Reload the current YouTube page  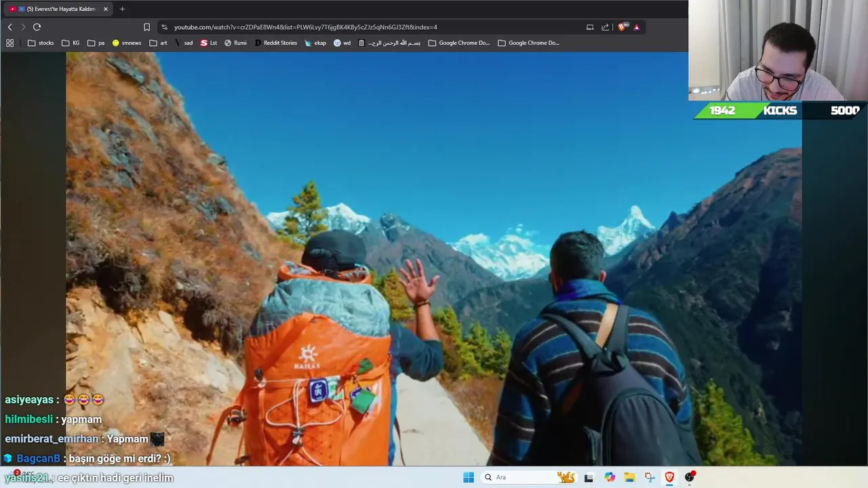(37, 27)
